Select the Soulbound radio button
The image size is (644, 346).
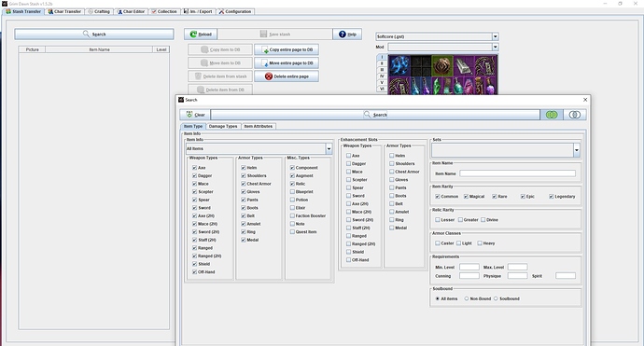(496, 298)
